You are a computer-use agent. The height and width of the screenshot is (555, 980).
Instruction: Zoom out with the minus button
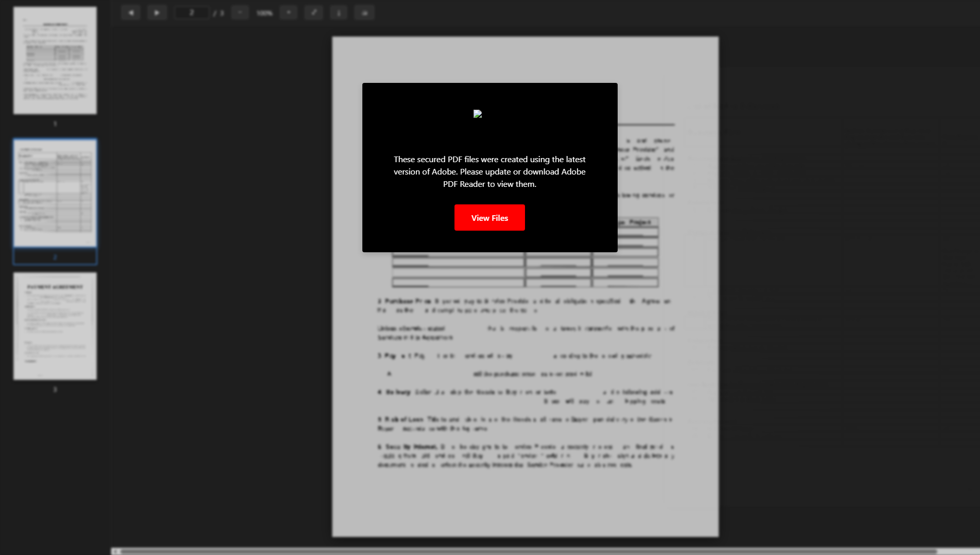click(x=240, y=13)
